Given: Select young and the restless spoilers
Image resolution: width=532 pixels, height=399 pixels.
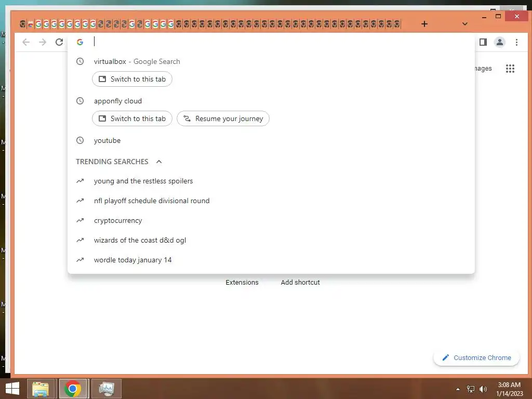Looking at the screenshot, I should coord(271,181).
